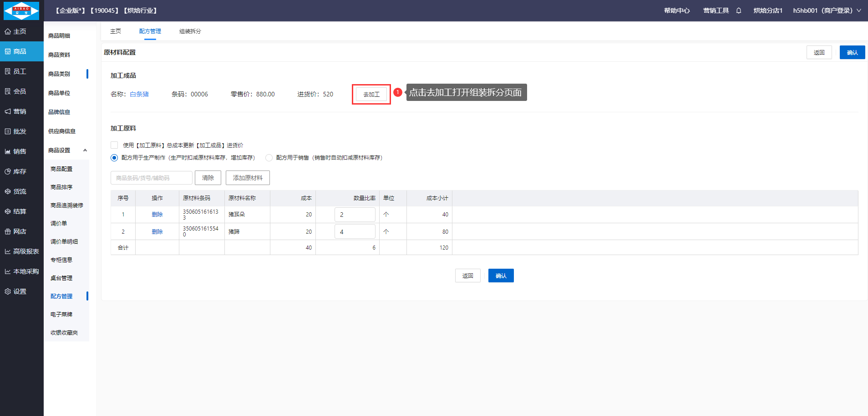The width and height of the screenshot is (868, 416).
Task: Select 配方用于生产制作 radio option
Action: tap(114, 158)
